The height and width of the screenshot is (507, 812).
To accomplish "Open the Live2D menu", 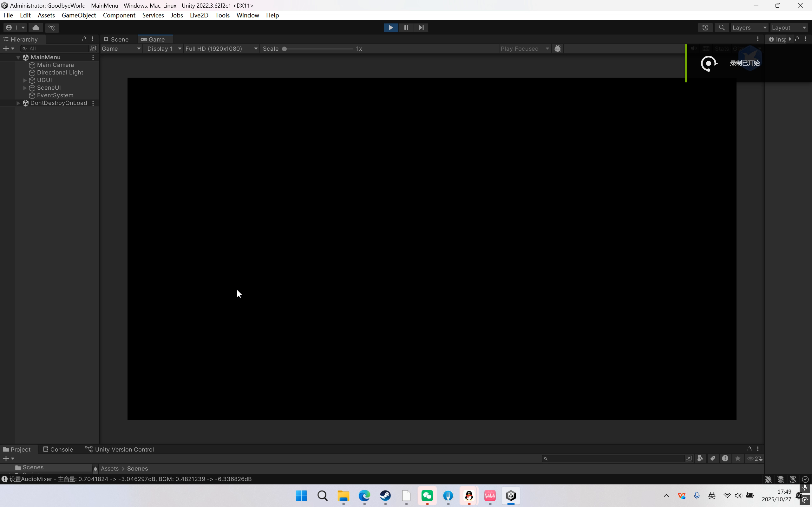I will [199, 15].
